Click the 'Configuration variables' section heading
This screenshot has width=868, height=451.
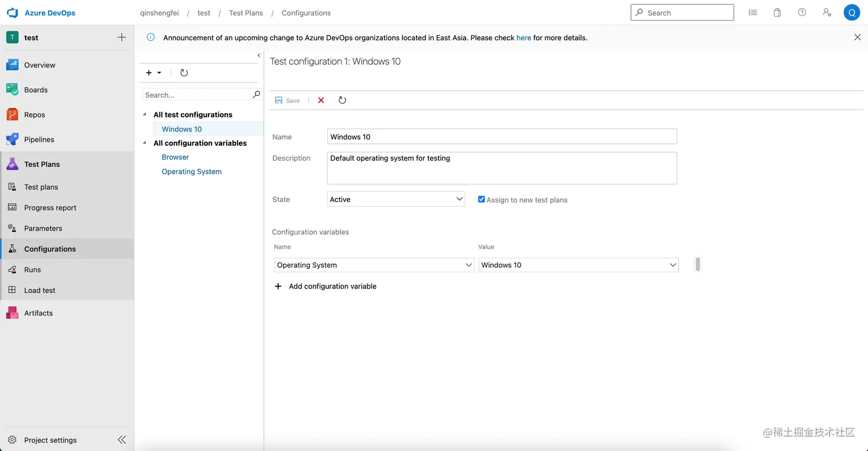pyautogui.click(x=311, y=232)
